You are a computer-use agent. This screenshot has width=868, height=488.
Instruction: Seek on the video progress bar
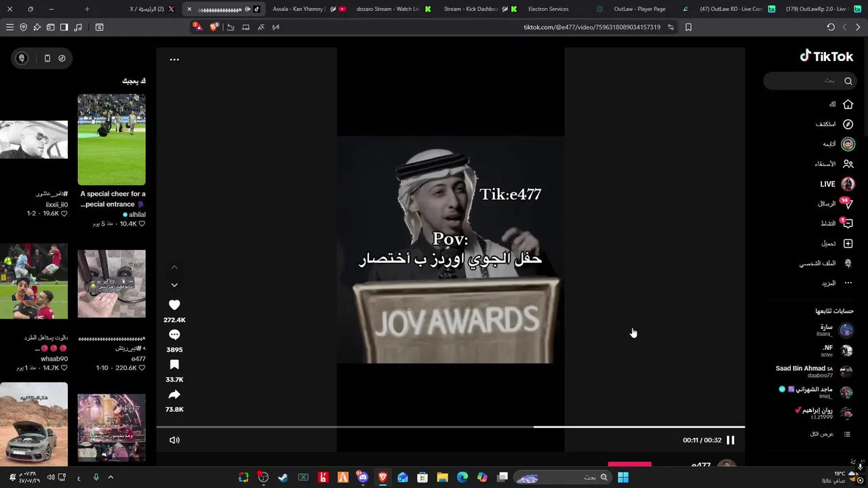pyautogui.click(x=450, y=427)
